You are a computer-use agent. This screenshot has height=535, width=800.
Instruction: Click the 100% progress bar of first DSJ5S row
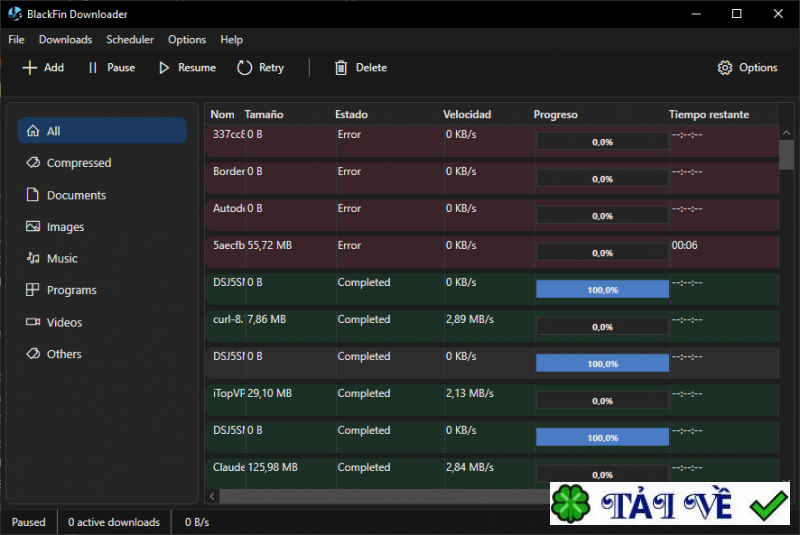tap(602, 289)
